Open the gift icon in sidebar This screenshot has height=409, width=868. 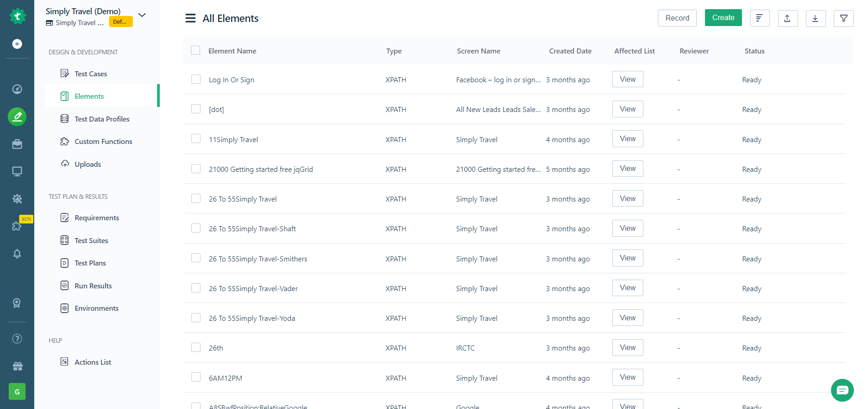(x=17, y=366)
